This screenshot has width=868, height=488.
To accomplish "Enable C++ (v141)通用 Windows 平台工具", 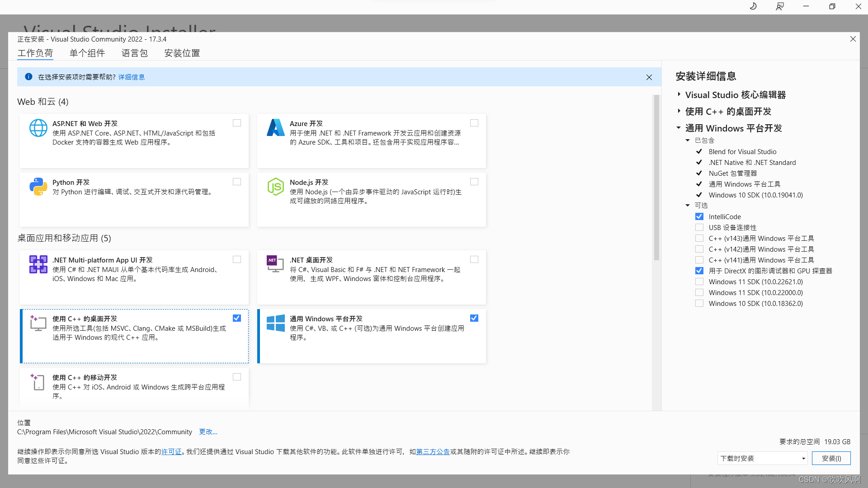I will tap(699, 260).
